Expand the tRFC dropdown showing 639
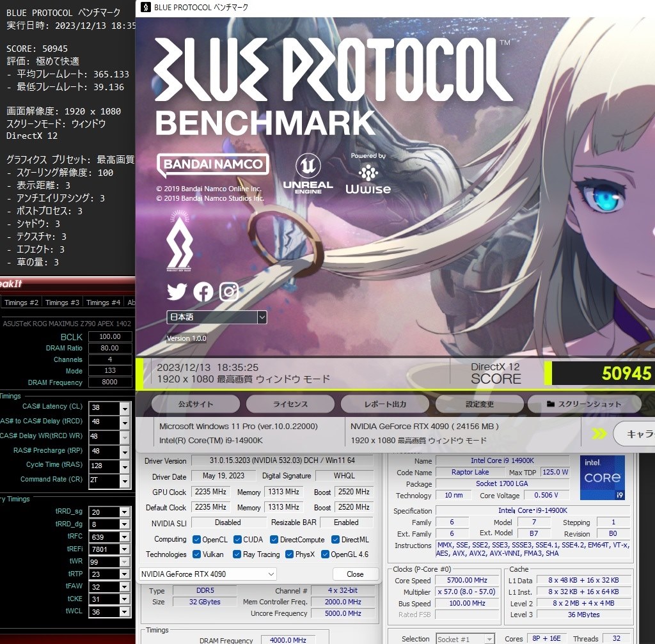This screenshot has width=655, height=644. tap(125, 537)
